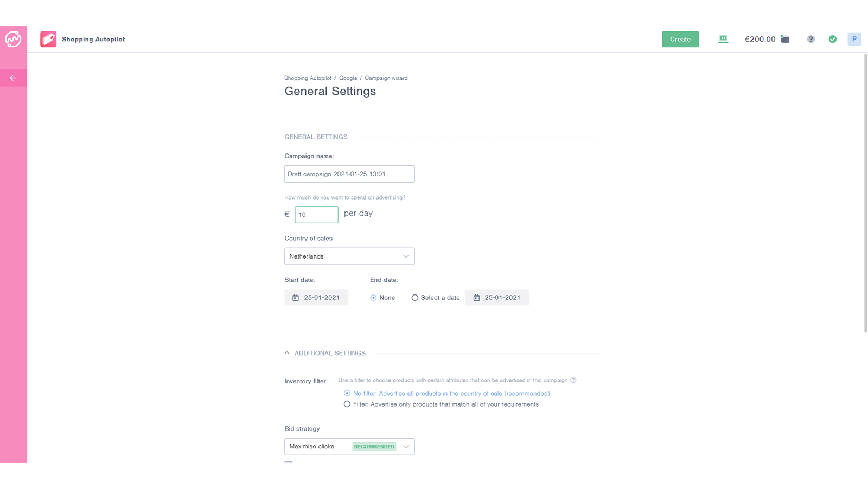This screenshot has width=868, height=488.
Task: Open the wallet icon beside €200.00
Action: click(x=785, y=39)
